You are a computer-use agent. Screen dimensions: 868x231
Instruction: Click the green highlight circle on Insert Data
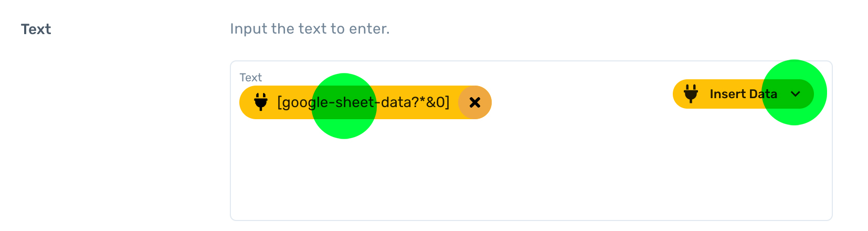point(794,92)
